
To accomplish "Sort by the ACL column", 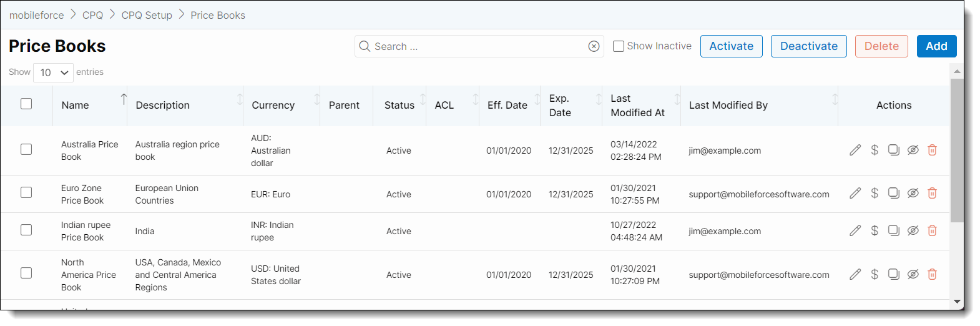I will [x=476, y=99].
